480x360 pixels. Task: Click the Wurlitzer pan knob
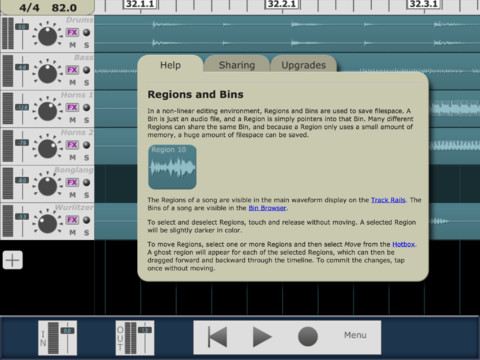pos(47,223)
